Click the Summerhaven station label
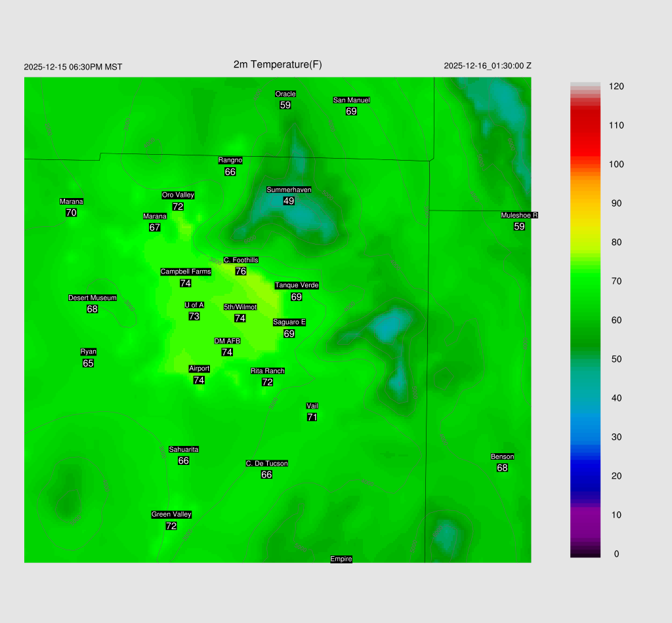This screenshot has width=672, height=623. click(289, 190)
